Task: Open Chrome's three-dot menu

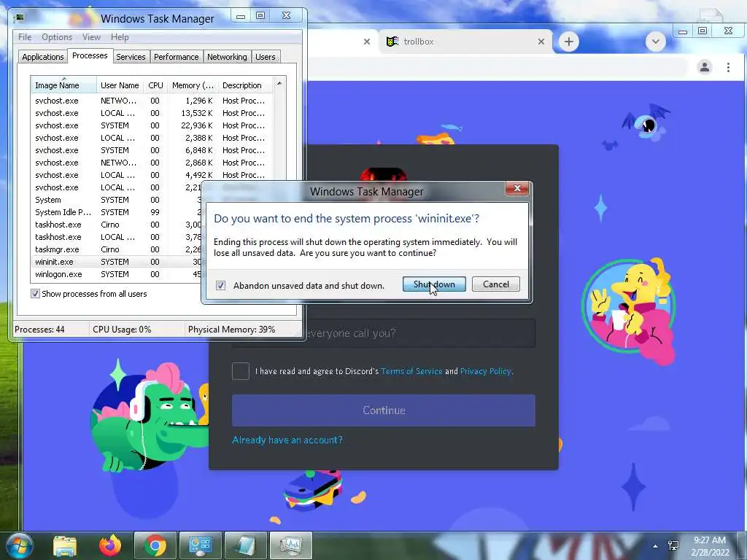Action: (729, 67)
